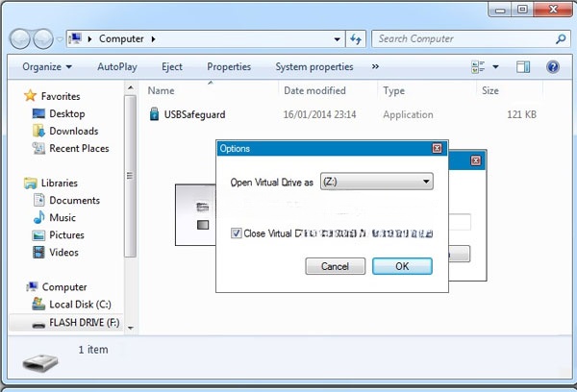This screenshot has height=392, width=577.
Task: Click the flash drive icon in details pane
Action: click(x=40, y=362)
